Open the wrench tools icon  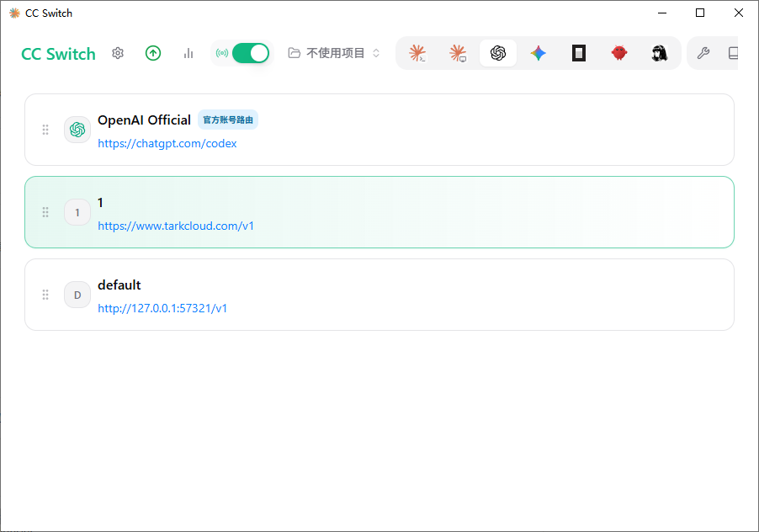(703, 53)
